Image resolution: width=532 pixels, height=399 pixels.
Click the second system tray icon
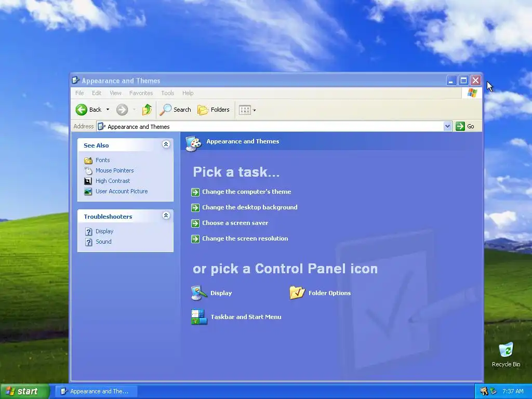[x=494, y=391]
